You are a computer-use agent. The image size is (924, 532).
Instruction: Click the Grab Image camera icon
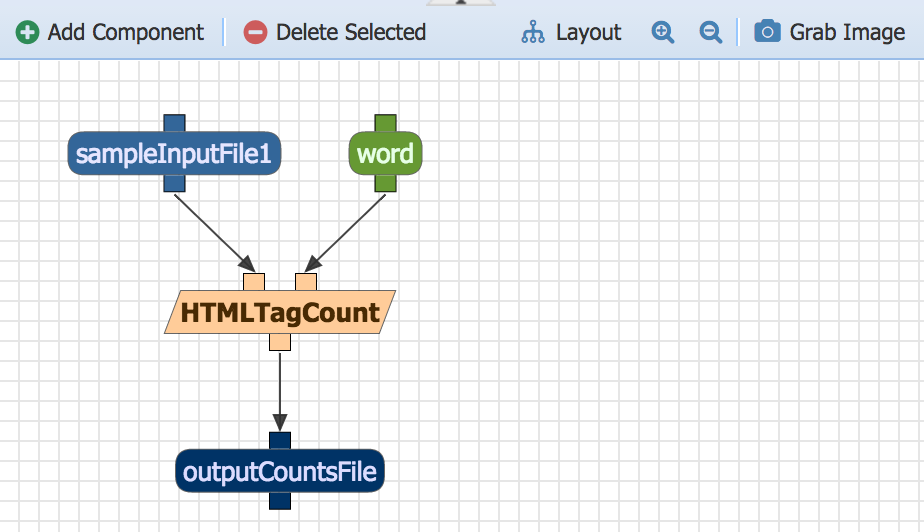767,32
